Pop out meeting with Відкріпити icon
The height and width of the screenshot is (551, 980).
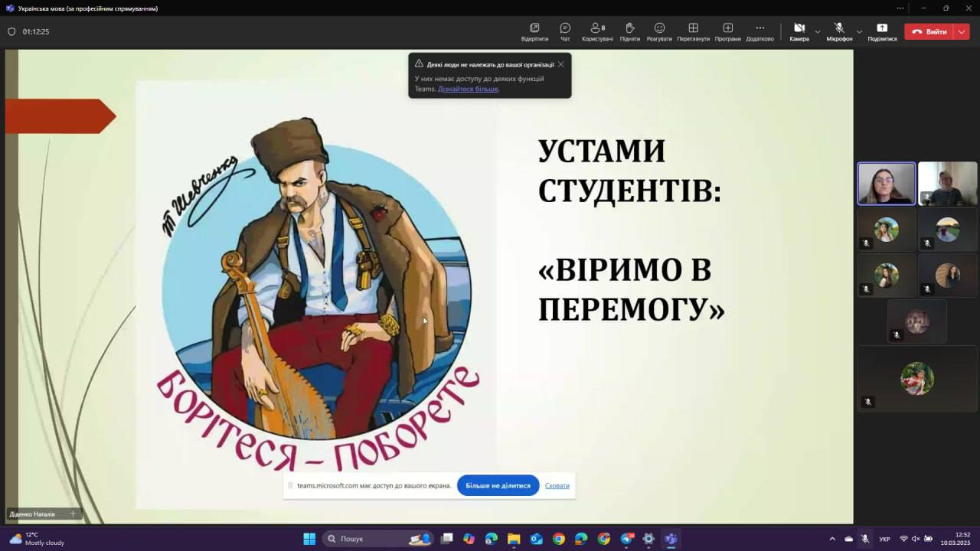click(x=534, y=31)
